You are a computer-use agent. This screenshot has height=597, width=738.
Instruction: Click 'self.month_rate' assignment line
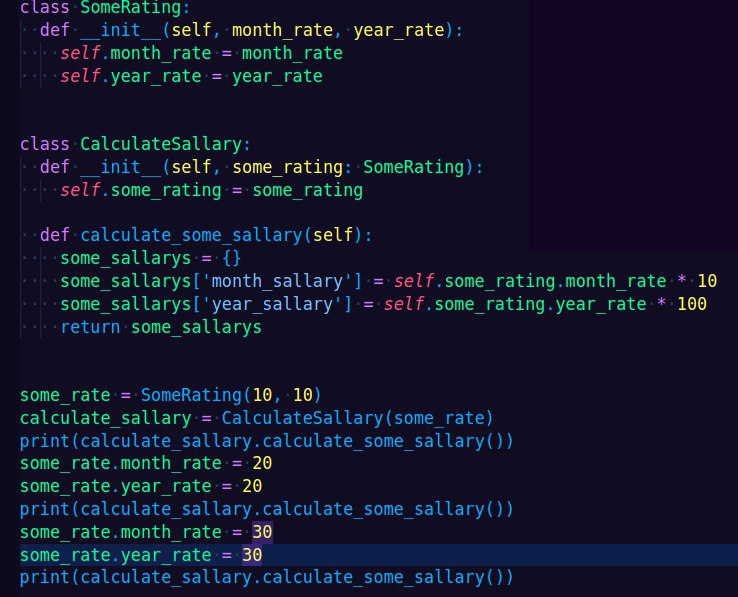click(201, 53)
